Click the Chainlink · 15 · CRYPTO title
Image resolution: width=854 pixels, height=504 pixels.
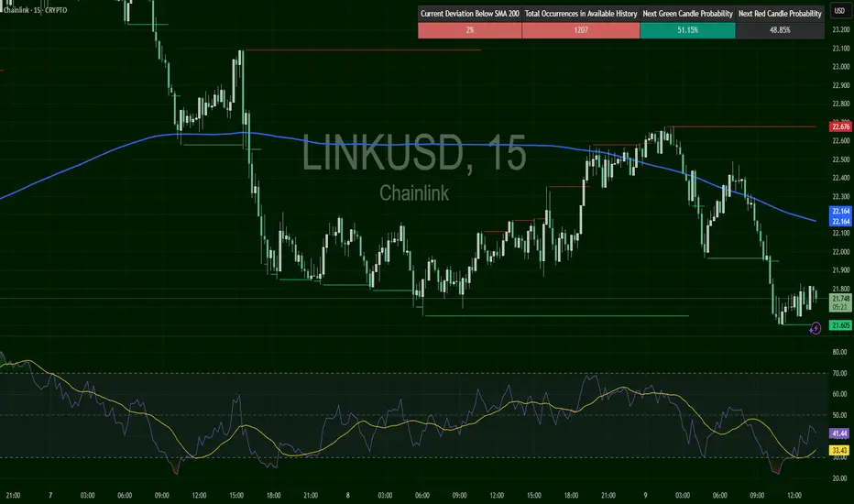point(36,10)
